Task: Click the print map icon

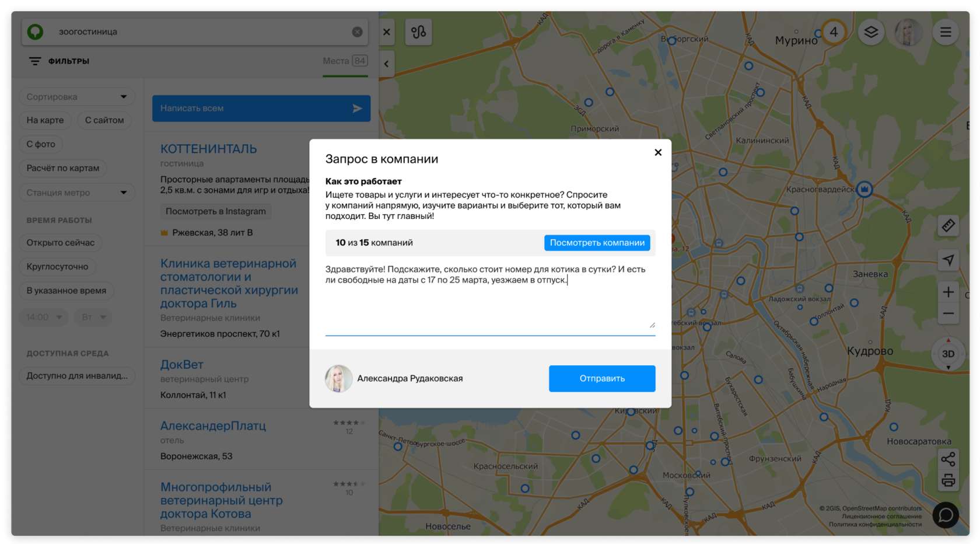Action: point(949,480)
